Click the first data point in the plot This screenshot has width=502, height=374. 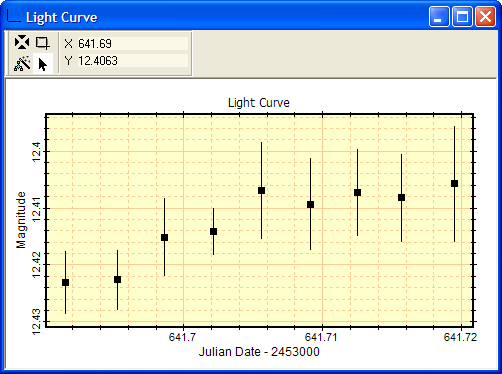click(66, 283)
